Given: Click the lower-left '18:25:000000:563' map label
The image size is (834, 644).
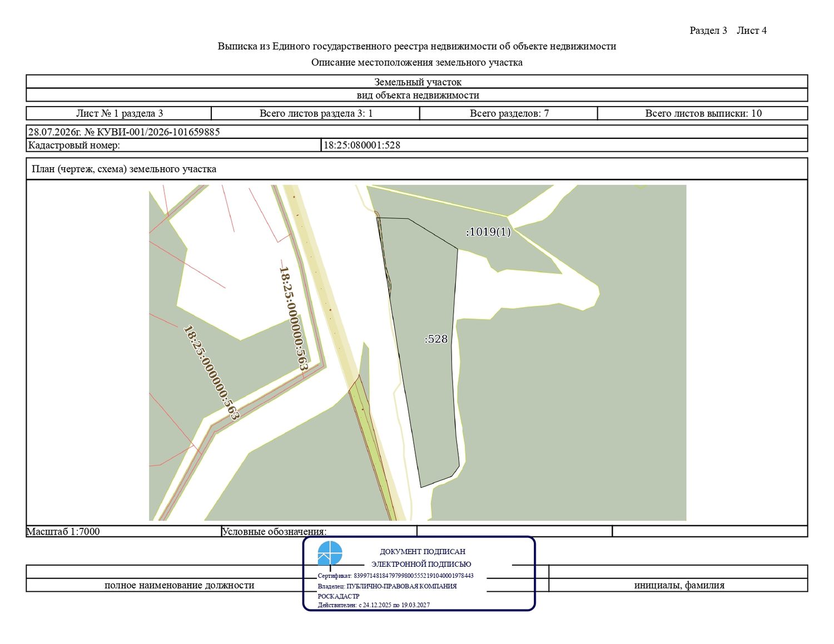Looking at the screenshot, I should click(x=211, y=372).
